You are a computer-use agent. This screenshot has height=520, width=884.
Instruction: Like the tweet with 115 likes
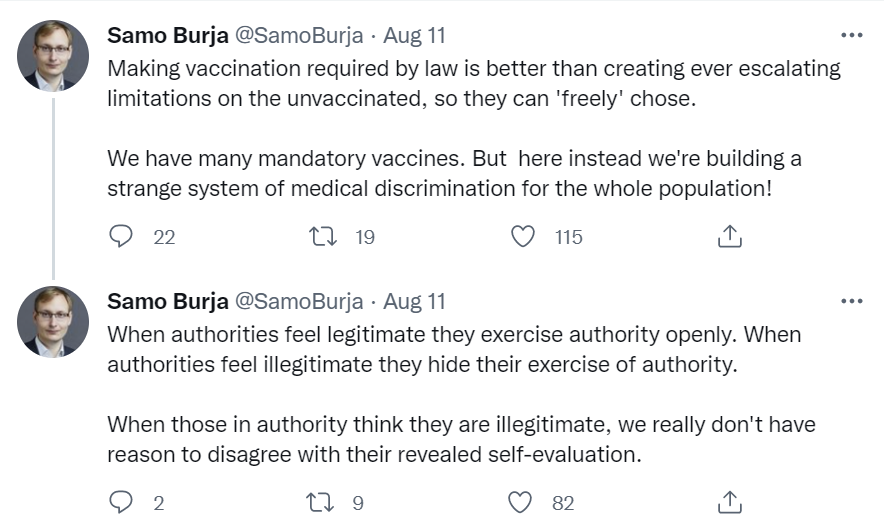click(x=523, y=236)
